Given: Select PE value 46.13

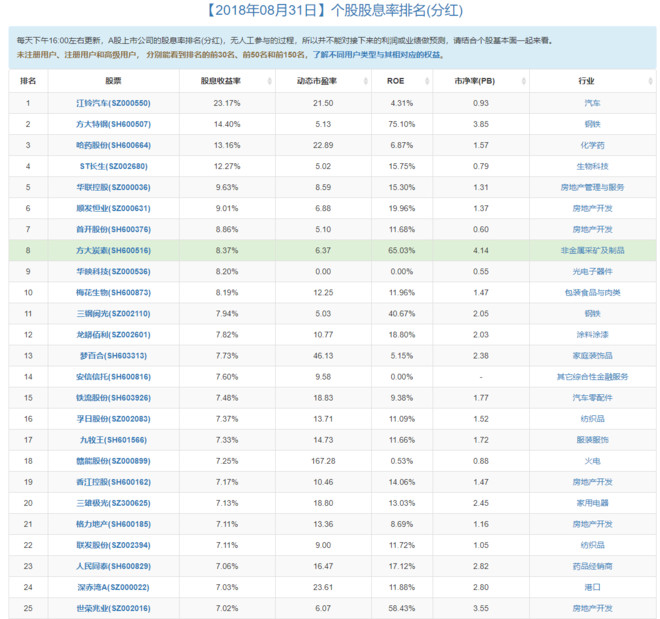Looking at the screenshot, I should 323,356.
